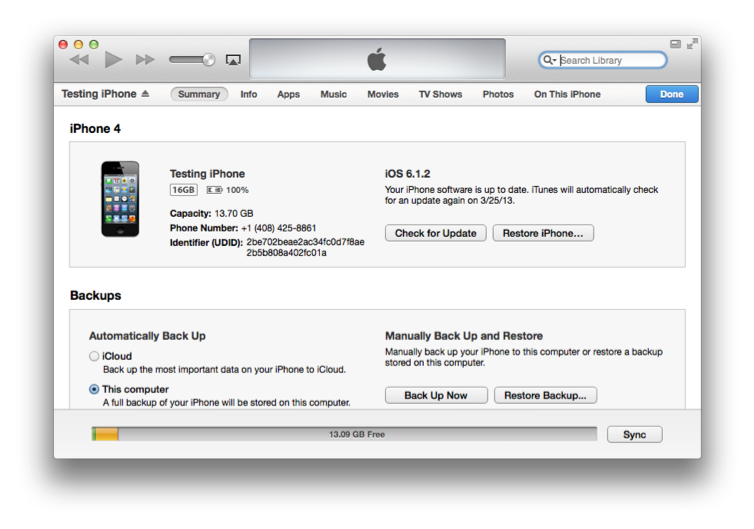754x529 pixels.
Task: Click the mini player window icon
Action: (x=675, y=44)
